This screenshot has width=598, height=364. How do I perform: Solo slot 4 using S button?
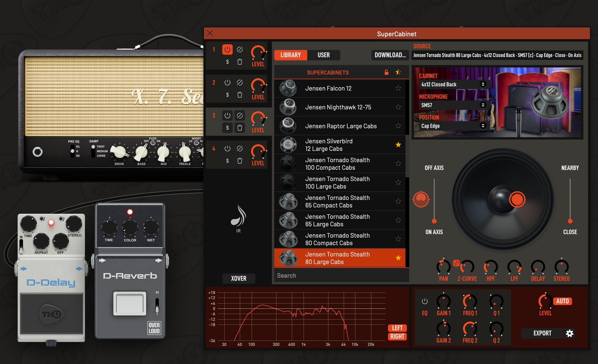(227, 161)
